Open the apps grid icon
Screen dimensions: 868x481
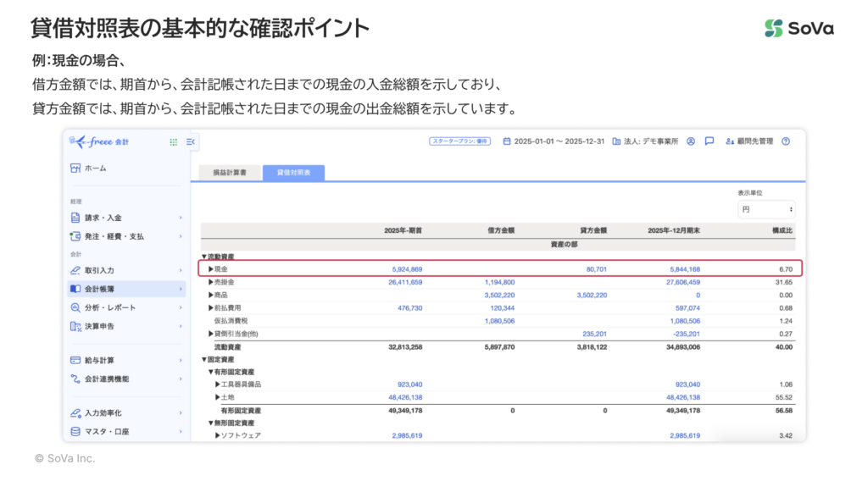tap(174, 142)
